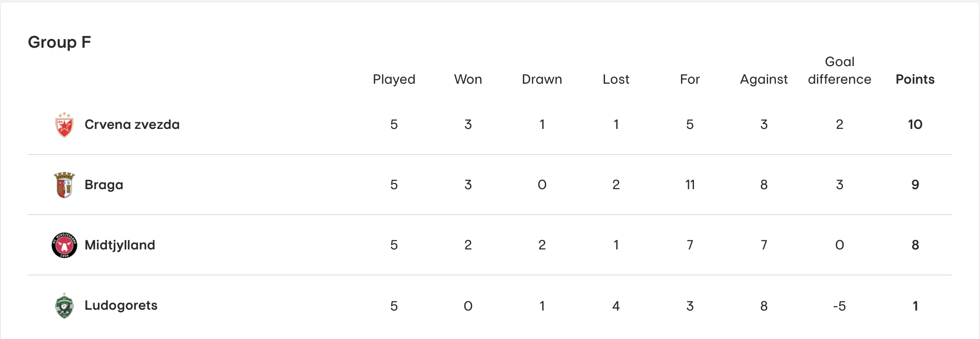This screenshot has width=980, height=339.
Task: Open the Midtjylland team link
Action: click(x=120, y=245)
